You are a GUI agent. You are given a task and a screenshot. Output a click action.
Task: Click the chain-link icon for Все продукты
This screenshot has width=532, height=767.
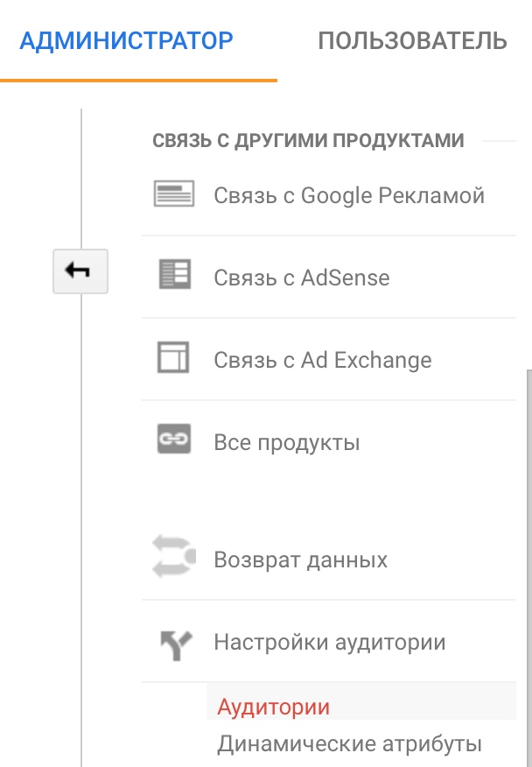(x=173, y=441)
